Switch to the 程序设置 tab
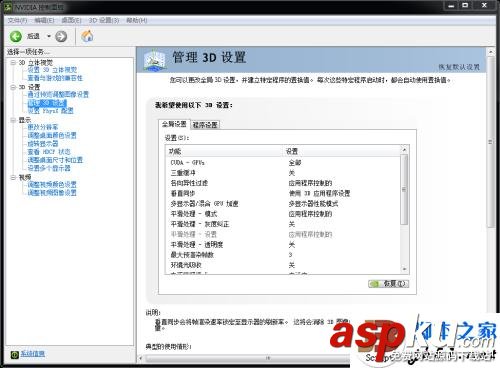The width and height of the screenshot is (500, 368). [x=205, y=125]
